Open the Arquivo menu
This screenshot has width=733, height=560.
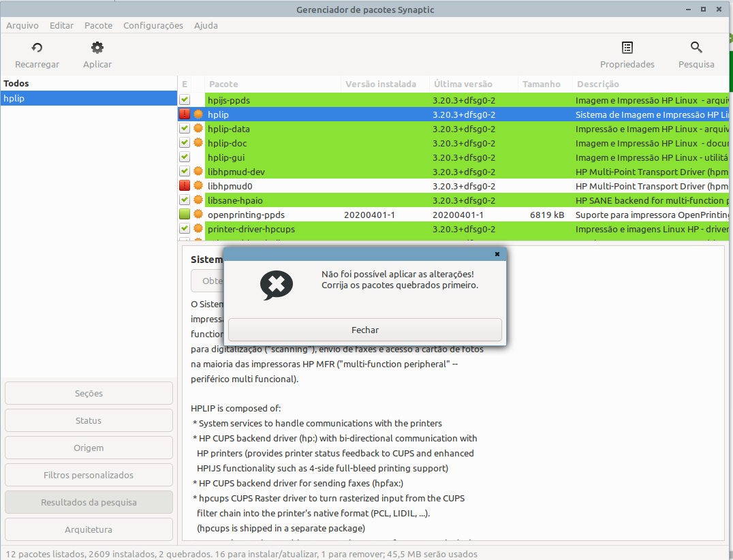pos(22,26)
